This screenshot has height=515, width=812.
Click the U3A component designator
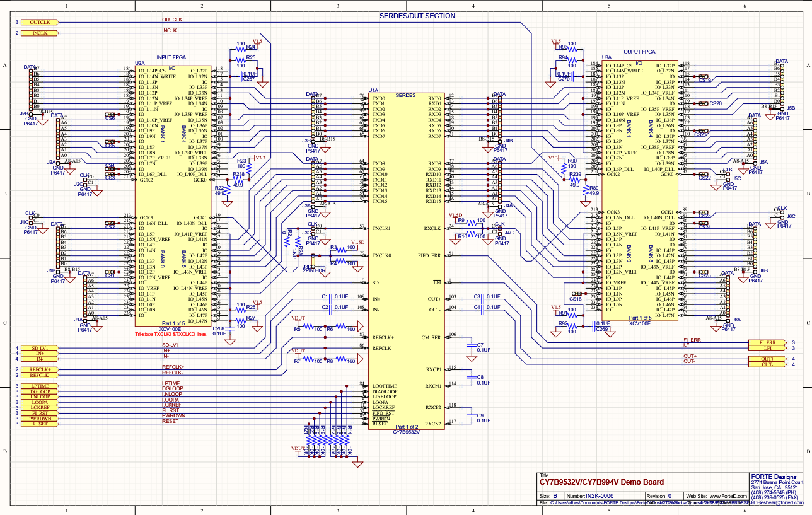click(x=606, y=57)
